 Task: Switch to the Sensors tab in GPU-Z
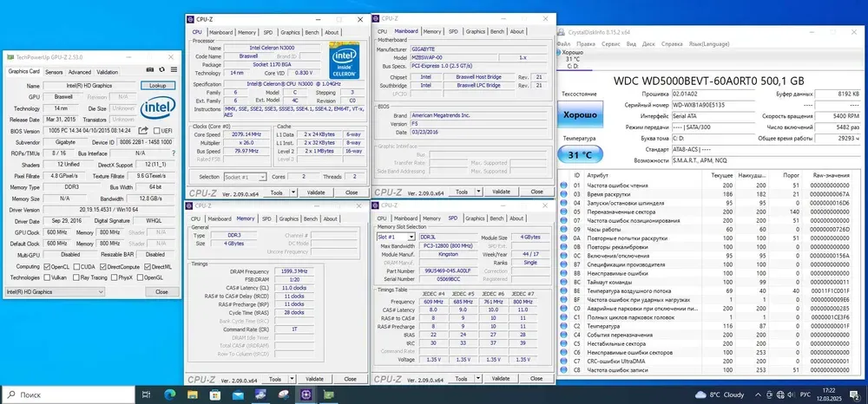click(54, 72)
